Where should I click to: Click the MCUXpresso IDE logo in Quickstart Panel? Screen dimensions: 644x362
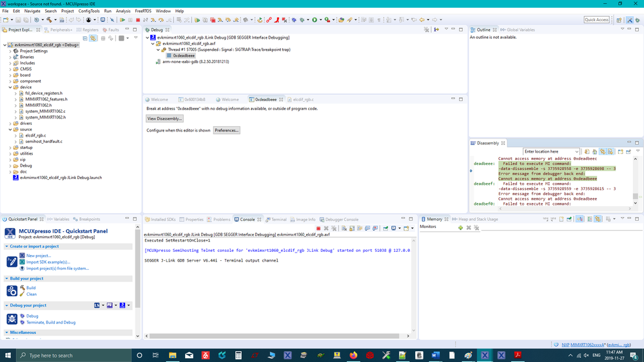coord(10,234)
